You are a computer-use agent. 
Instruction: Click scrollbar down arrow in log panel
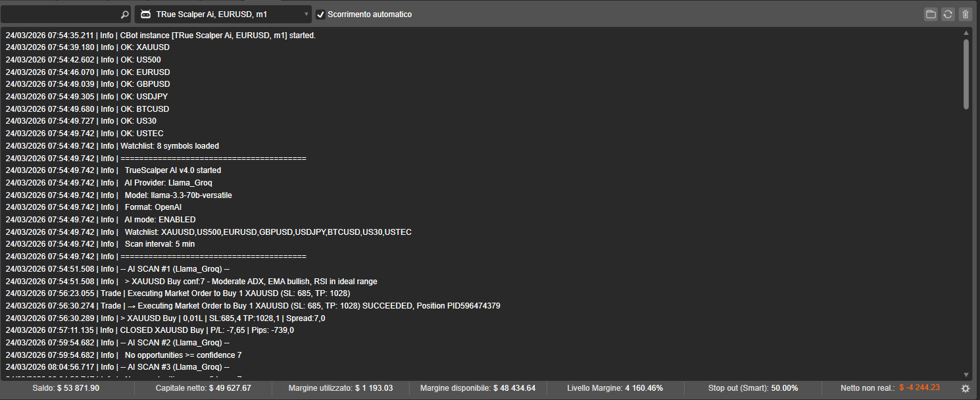(x=966, y=374)
